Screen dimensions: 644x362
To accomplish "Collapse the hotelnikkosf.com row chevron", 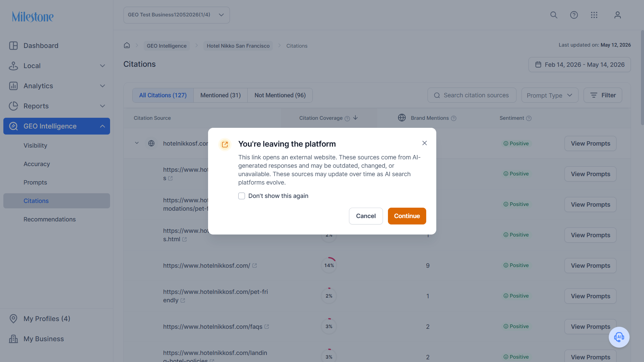I will click(137, 143).
